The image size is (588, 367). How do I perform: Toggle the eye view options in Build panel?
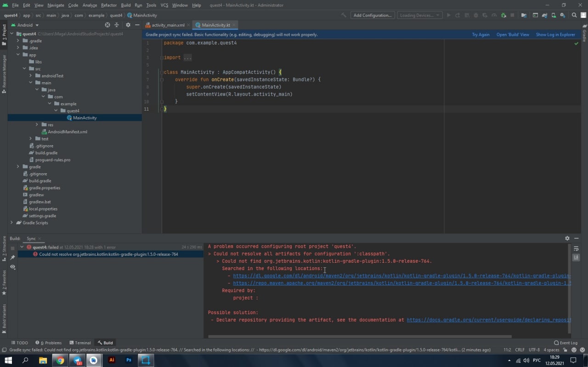pos(12,267)
